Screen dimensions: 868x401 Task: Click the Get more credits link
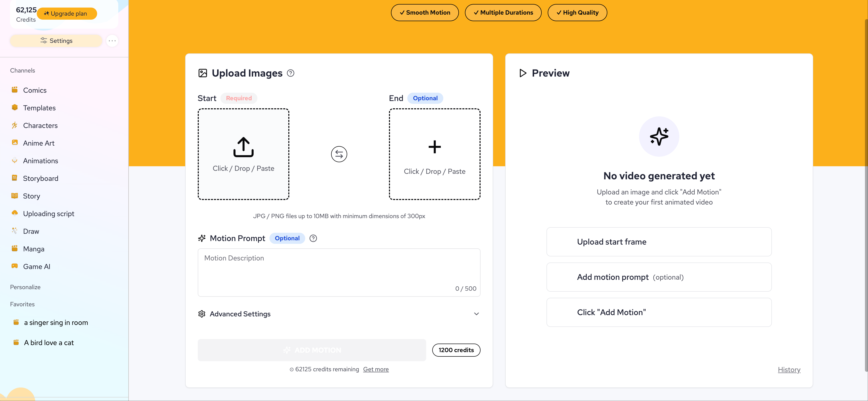(x=376, y=369)
